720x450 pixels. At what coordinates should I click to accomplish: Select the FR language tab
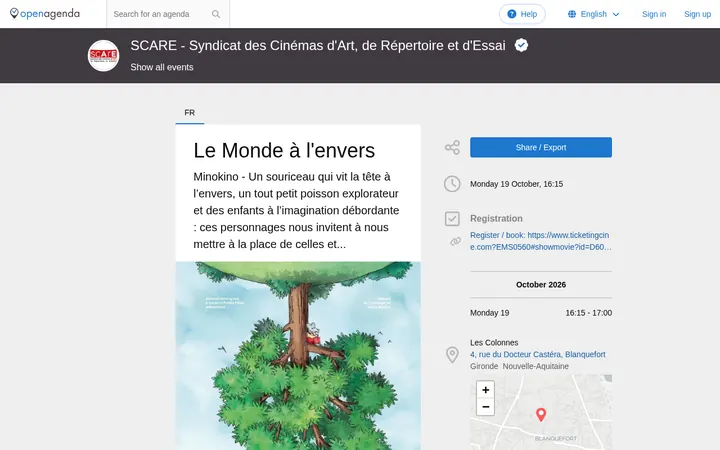[190, 113]
